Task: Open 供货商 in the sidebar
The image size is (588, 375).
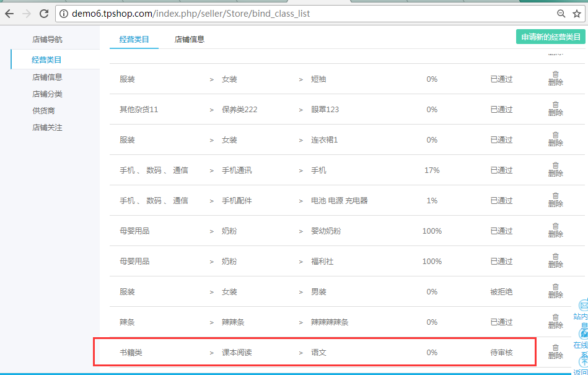Action: click(x=43, y=111)
